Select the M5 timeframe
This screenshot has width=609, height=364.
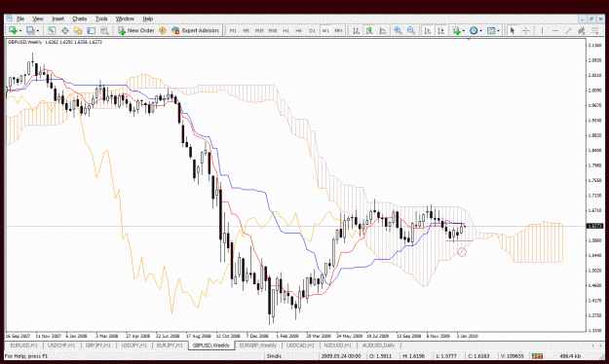[x=246, y=30]
